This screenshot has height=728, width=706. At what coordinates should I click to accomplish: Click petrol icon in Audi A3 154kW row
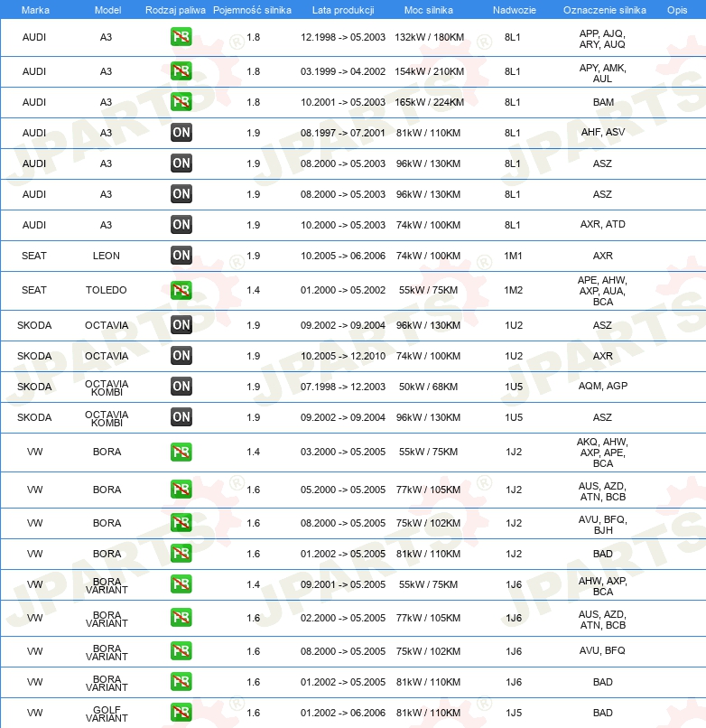181,71
